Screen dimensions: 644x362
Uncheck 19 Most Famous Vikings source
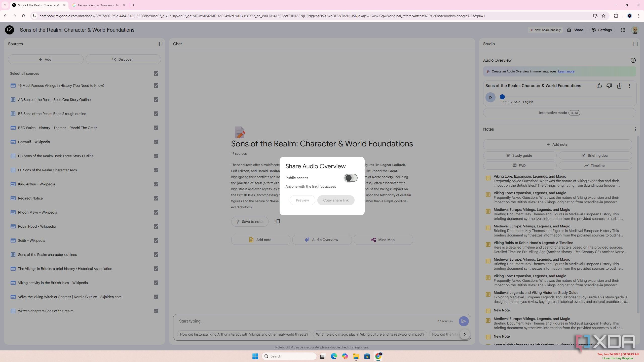click(156, 86)
